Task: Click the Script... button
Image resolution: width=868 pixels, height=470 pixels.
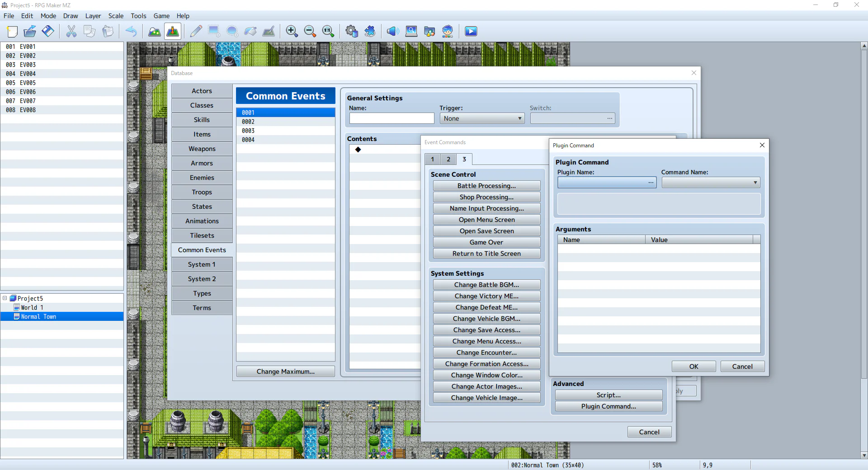Action: [x=609, y=395]
